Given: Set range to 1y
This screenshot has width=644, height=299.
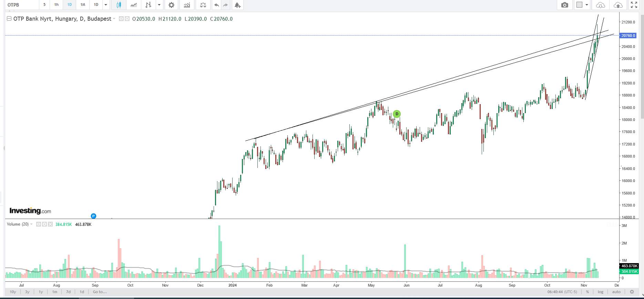Looking at the screenshot, I should 41,292.
